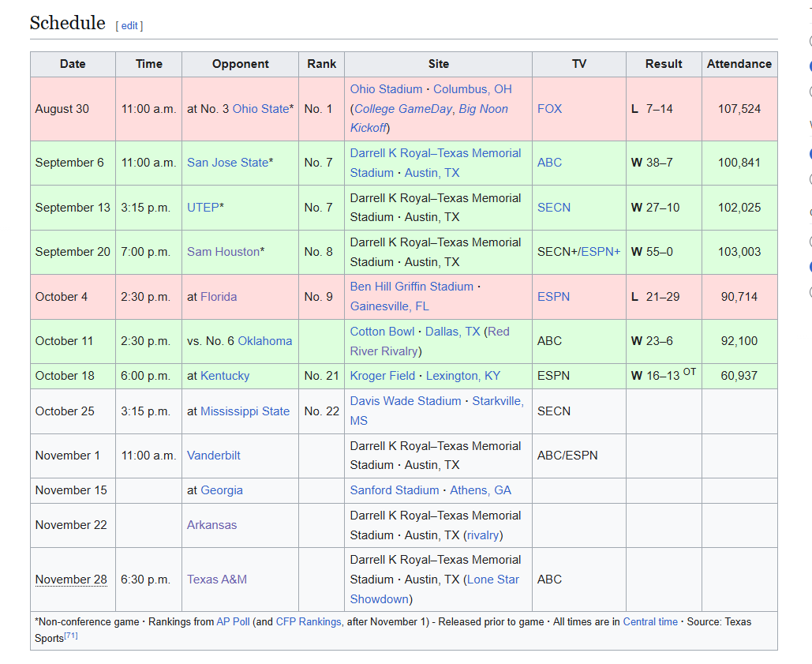Image resolution: width=812 pixels, height=664 pixels.
Task: Click the Site column header
Action: pyautogui.click(x=438, y=64)
